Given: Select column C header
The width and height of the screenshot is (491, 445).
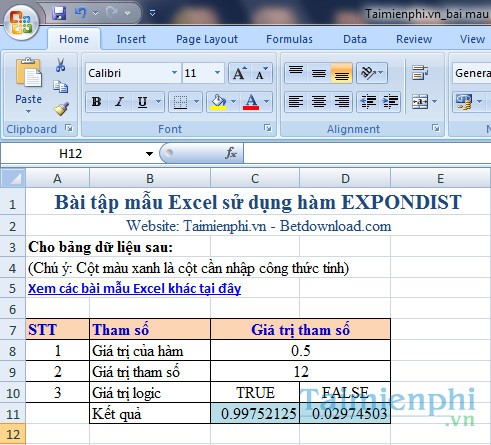Looking at the screenshot, I should click(x=255, y=179).
